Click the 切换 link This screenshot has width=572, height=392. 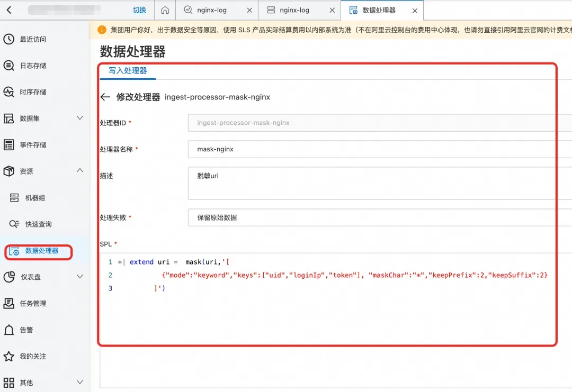click(139, 10)
